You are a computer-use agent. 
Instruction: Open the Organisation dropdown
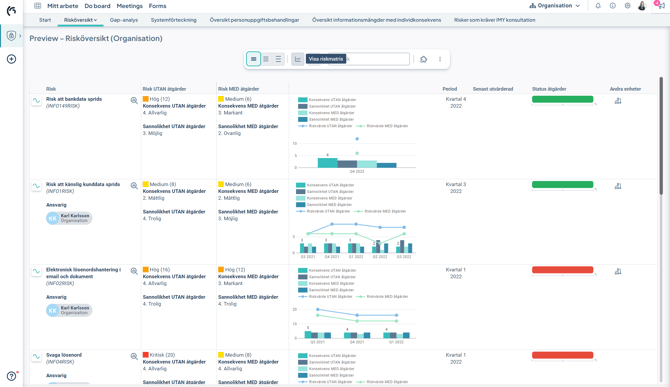click(x=555, y=6)
